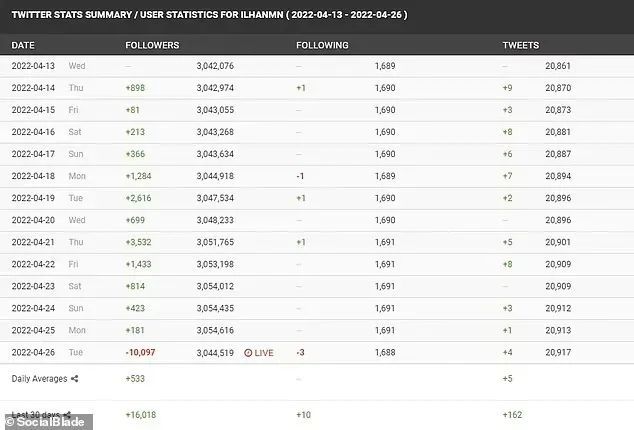Screen dimensions: 634x430
Task: Click the +9 tweets change on 2022-04-14
Action: point(507,88)
